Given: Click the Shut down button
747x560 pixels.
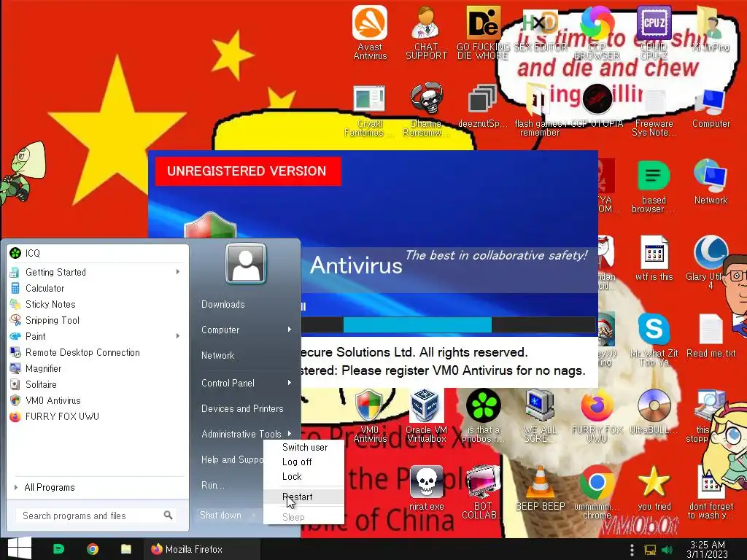Looking at the screenshot, I should coord(220,516).
